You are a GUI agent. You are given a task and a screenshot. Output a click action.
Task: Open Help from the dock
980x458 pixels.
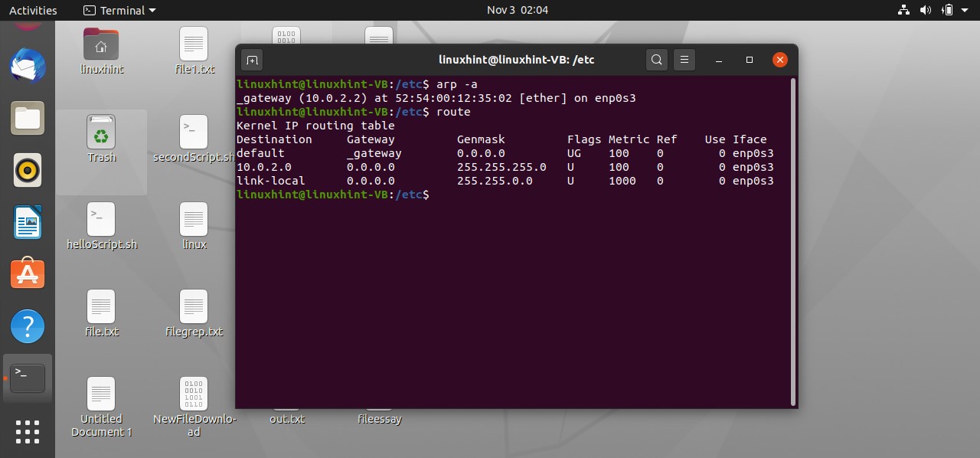(x=28, y=327)
